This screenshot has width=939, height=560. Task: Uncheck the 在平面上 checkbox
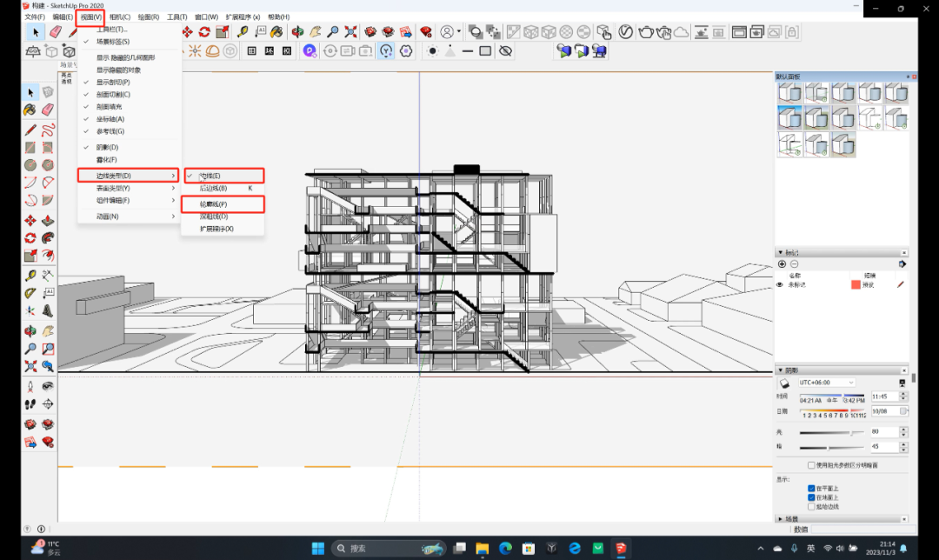(x=811, y=488)
